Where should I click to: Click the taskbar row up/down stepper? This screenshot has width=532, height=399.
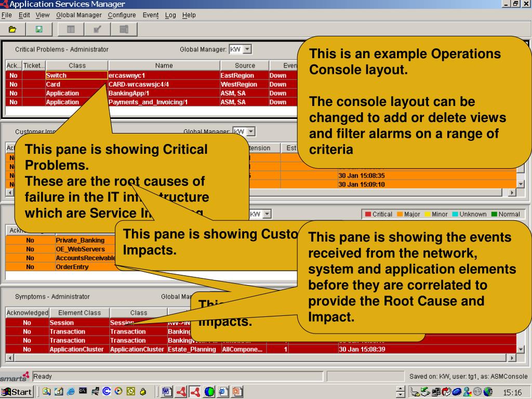[x=401, y=392]
